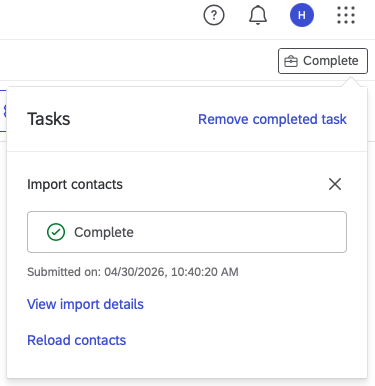Dismiss the Import contacts task with X
Image resolution: width=375 pixels, height=386 pixels.
click(x=335, y=184)
